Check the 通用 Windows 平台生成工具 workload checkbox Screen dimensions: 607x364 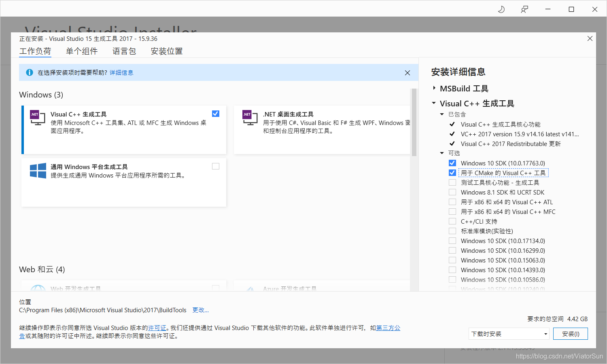click(216, 166)
